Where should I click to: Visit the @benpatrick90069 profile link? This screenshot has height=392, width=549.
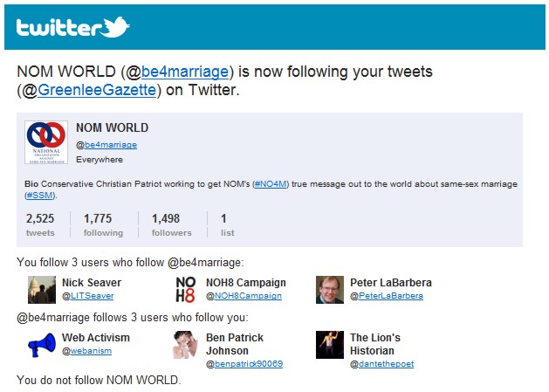pos(249,364)
